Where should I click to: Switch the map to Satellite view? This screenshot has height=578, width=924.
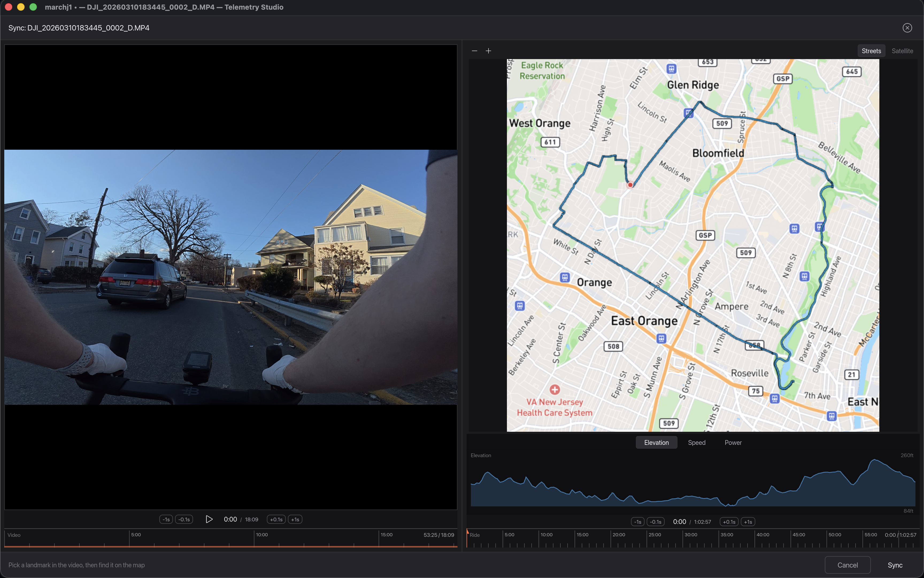(x=902, y=51)
